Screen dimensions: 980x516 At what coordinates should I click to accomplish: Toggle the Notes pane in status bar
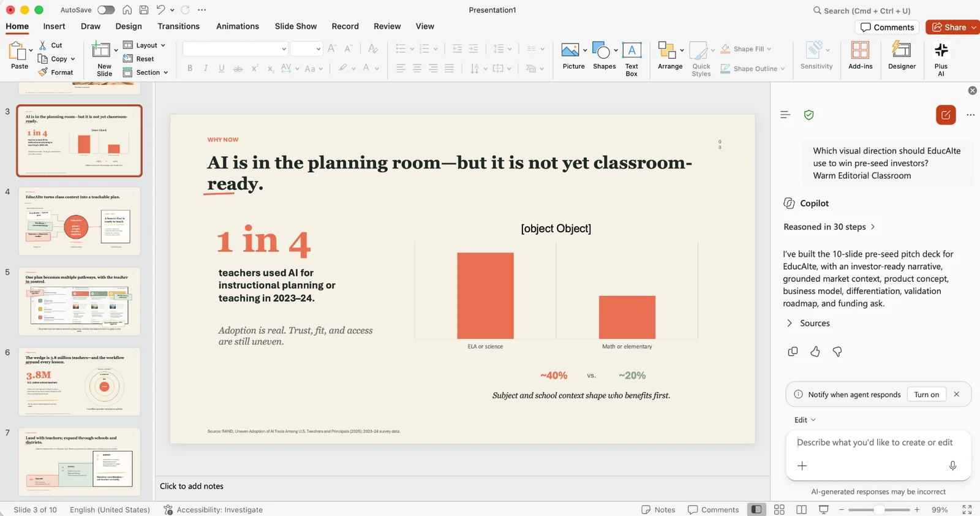[x=658, y=510]
